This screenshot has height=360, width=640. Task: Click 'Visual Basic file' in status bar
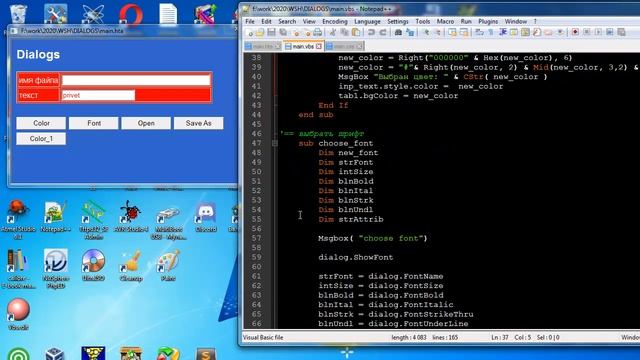click(x=263, y=338)
